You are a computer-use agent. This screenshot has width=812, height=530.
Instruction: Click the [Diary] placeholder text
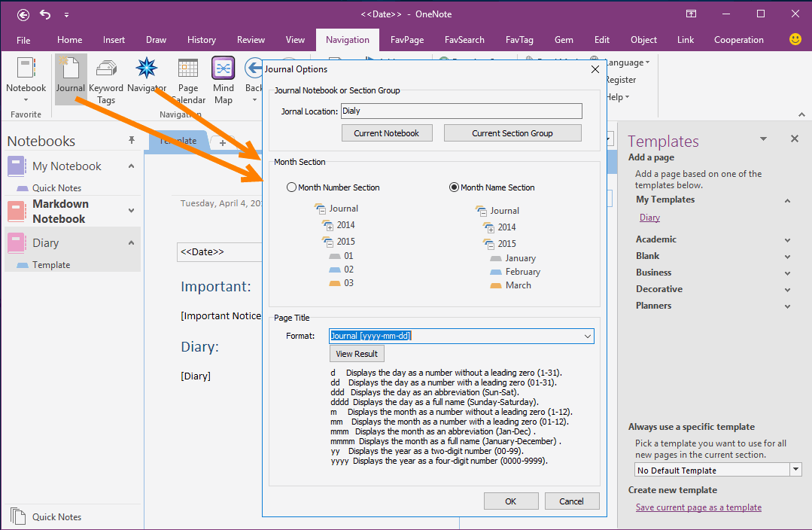point(196,376)
